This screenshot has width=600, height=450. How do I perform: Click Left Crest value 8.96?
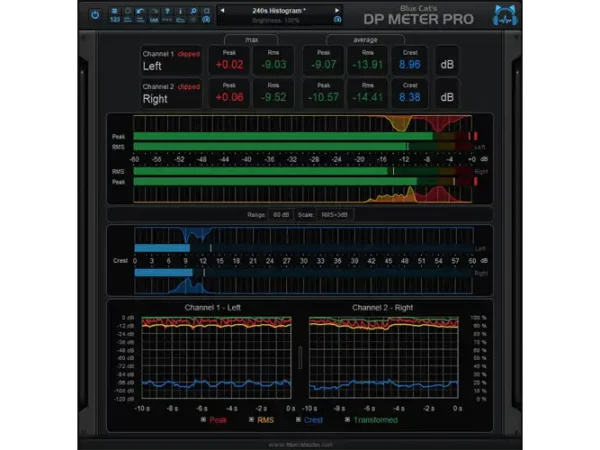[x=409, y=65]
